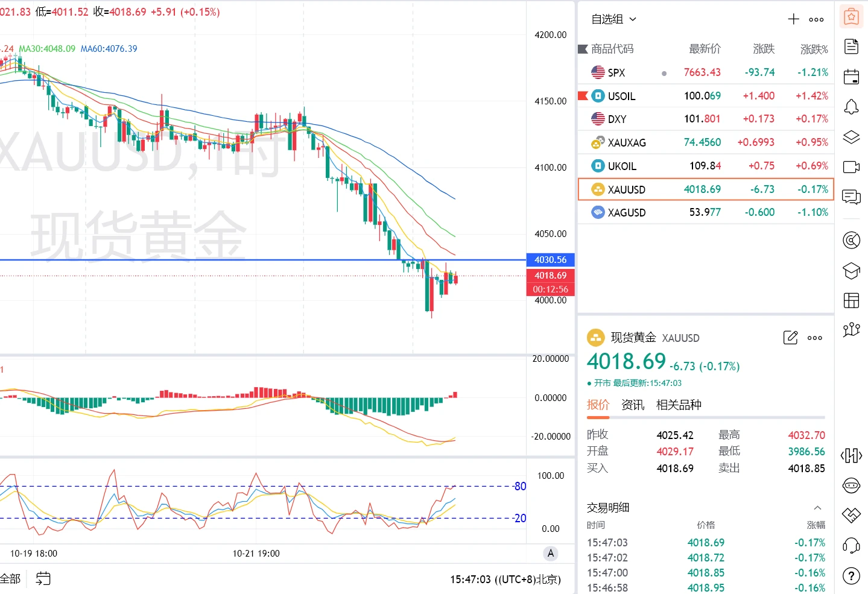The image size is (868, 594).
Task: Open the graduation cap education icon
Action: click(x=851, y=271)
